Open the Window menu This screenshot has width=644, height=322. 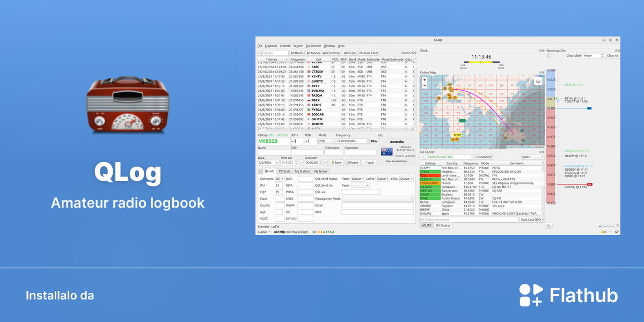[x=330, y=46]
